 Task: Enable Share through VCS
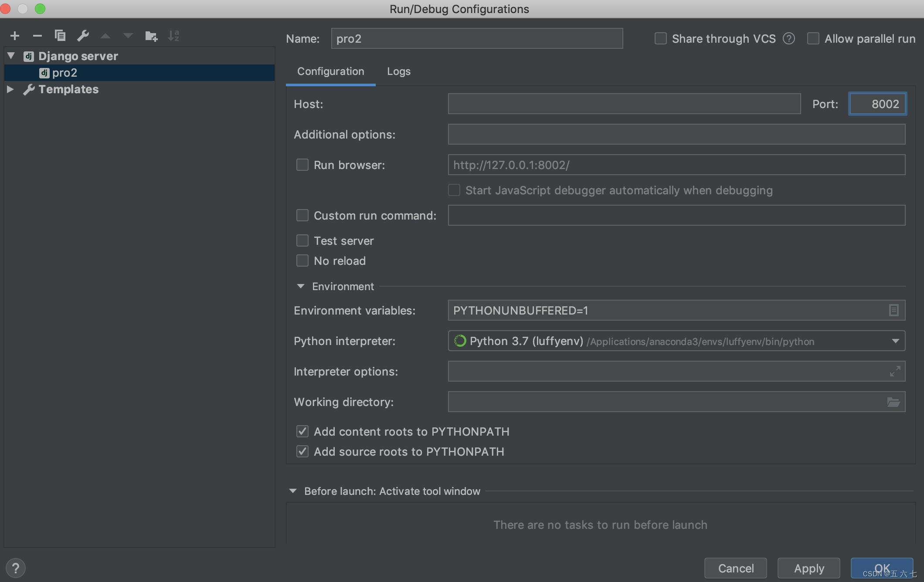click(661, 39)
